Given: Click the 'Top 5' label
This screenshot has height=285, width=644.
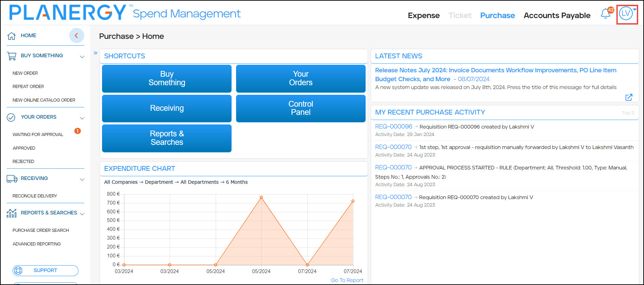Looking at the screenshot, I should [628, 113].
